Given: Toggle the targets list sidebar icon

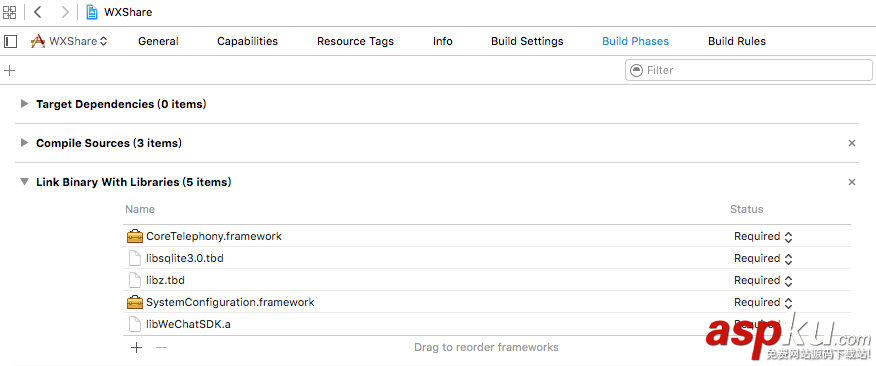Looking at the screenshot, I should (x=10, y=41).
